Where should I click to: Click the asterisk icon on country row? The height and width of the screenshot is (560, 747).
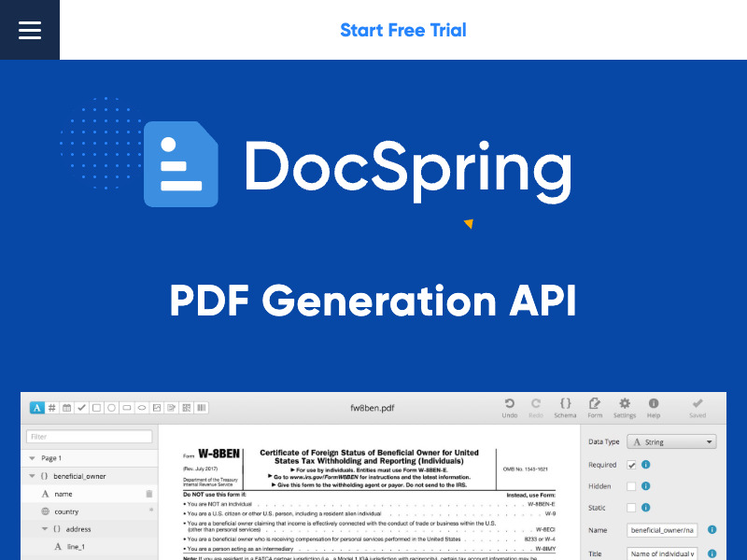[x=151, y=510]
